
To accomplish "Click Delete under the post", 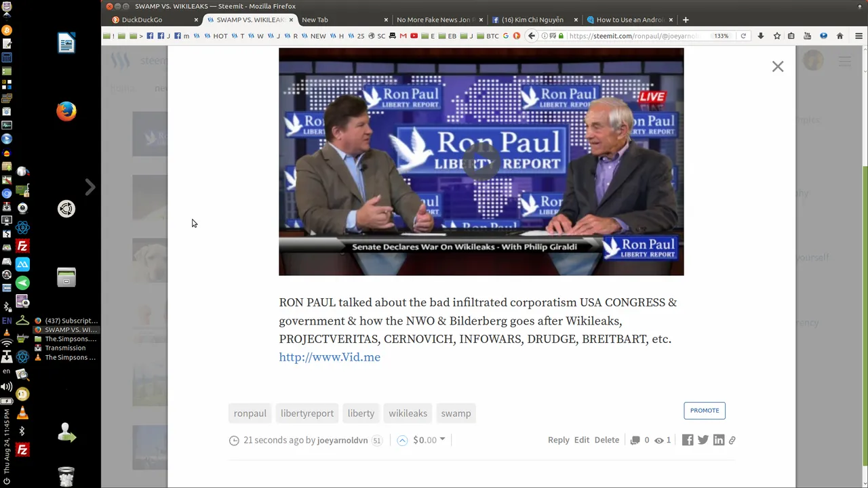I will tap(607, 440).
